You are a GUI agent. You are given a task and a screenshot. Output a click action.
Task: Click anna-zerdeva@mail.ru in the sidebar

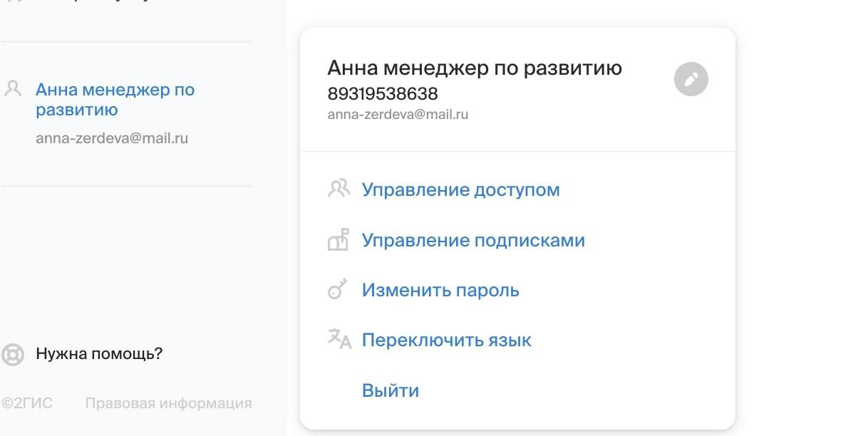click(x=112, y=138)
